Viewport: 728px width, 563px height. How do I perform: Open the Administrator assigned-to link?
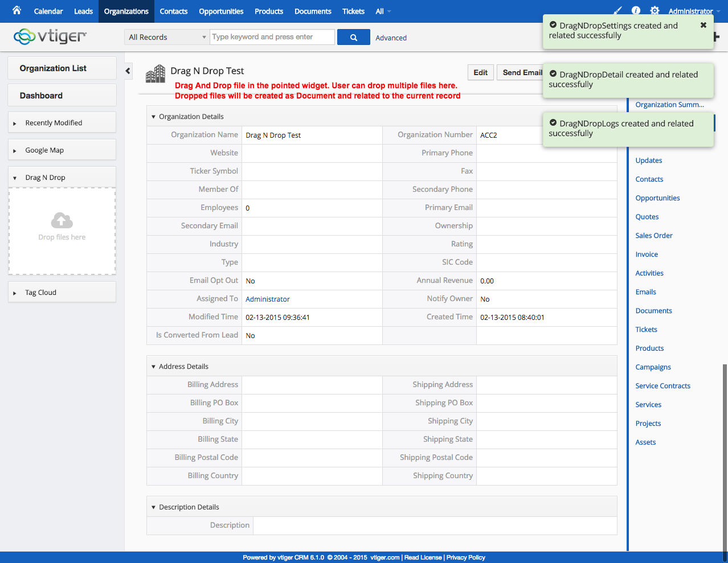click(x=268, y=299)
